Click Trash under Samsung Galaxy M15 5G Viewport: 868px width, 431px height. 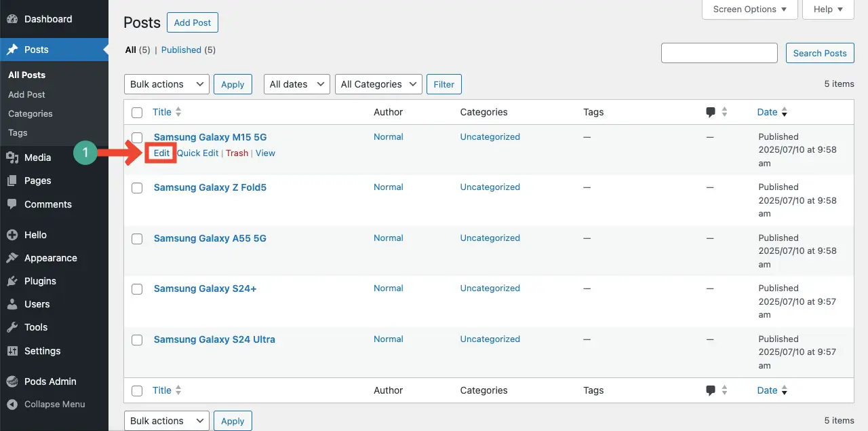[x=237, y=153]
